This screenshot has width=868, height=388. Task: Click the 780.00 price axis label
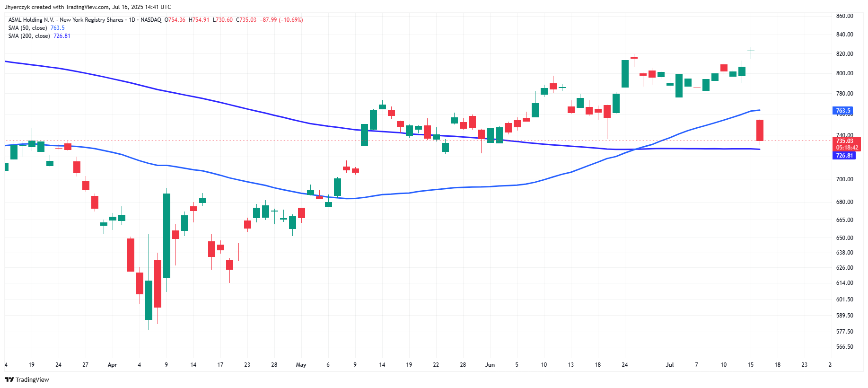pos(844,94)
